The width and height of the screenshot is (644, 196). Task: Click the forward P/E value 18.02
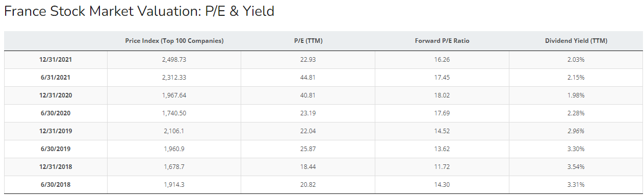442,95
